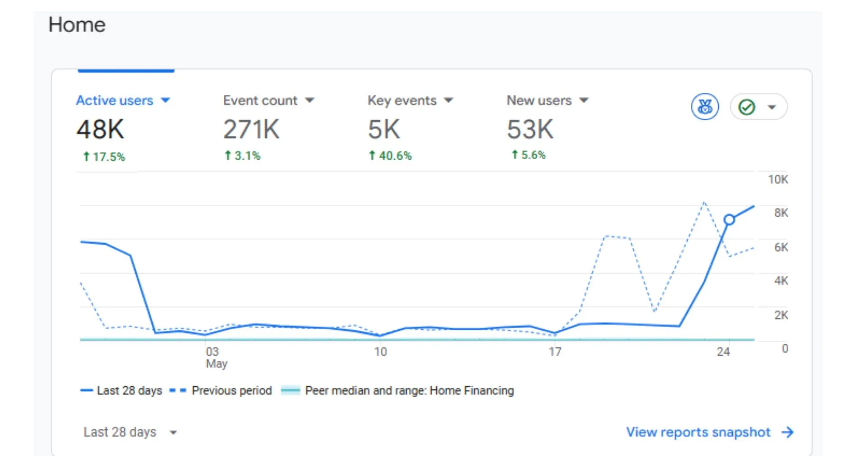868x456 pixels.
Task: Click the highlighted data point on the chart
Action: pyautogui.click(x=729, y=219)
